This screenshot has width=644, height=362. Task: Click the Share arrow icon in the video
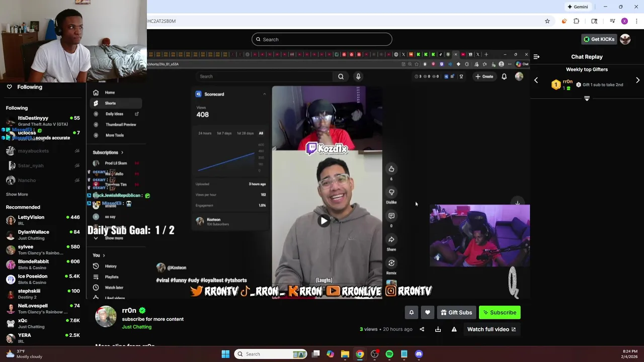[391, 239]
